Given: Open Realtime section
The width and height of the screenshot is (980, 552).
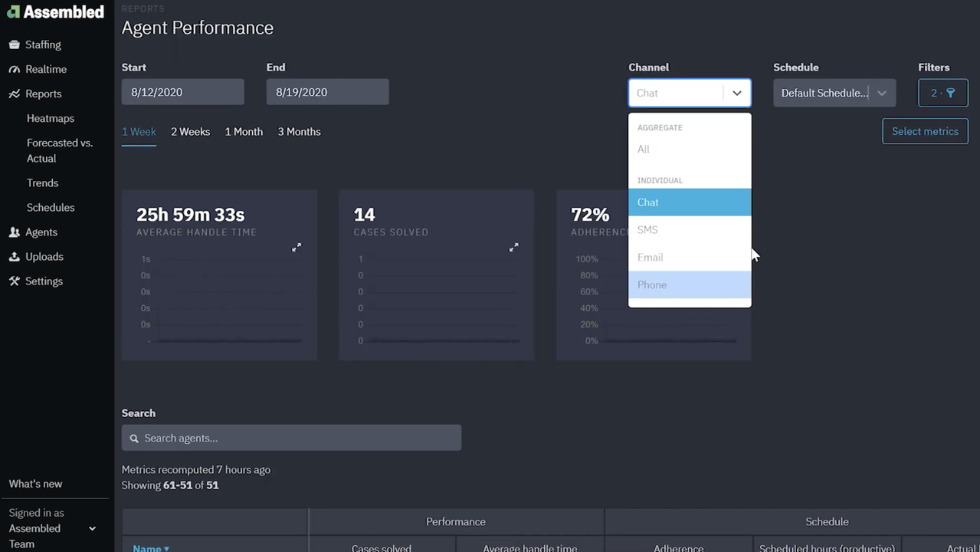Looking at the screenshot, I should pos(46,69).
